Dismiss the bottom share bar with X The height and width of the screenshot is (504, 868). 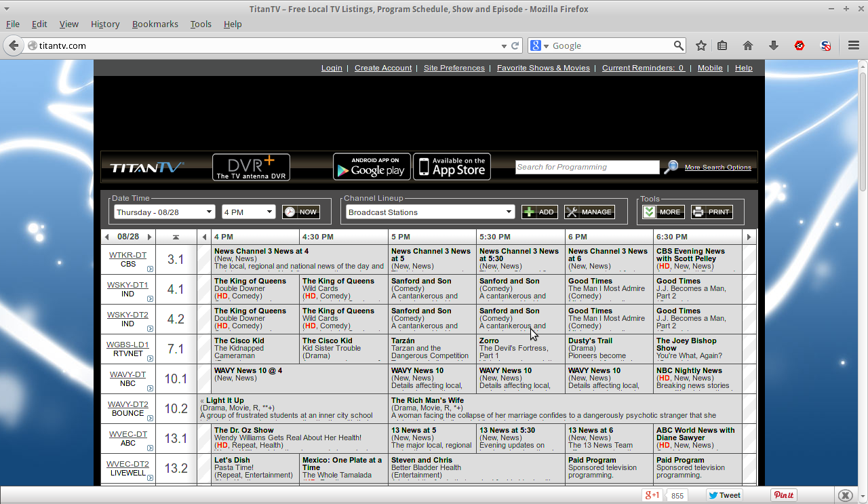844,495
